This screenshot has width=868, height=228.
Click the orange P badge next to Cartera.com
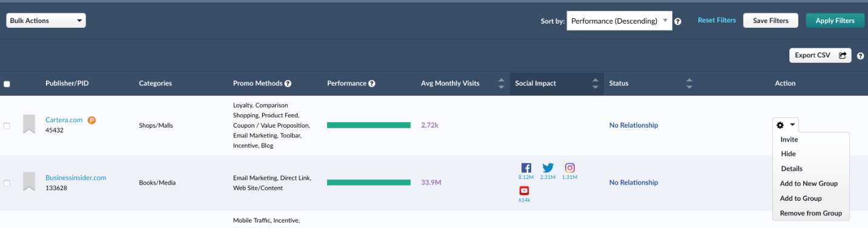click(x=91, y=120)
